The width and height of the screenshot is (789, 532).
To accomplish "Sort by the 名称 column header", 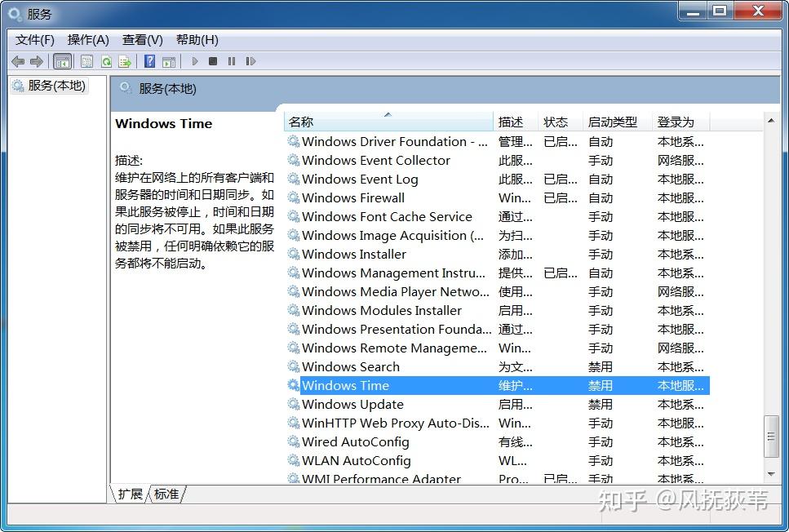I will [x=388, y=122].
